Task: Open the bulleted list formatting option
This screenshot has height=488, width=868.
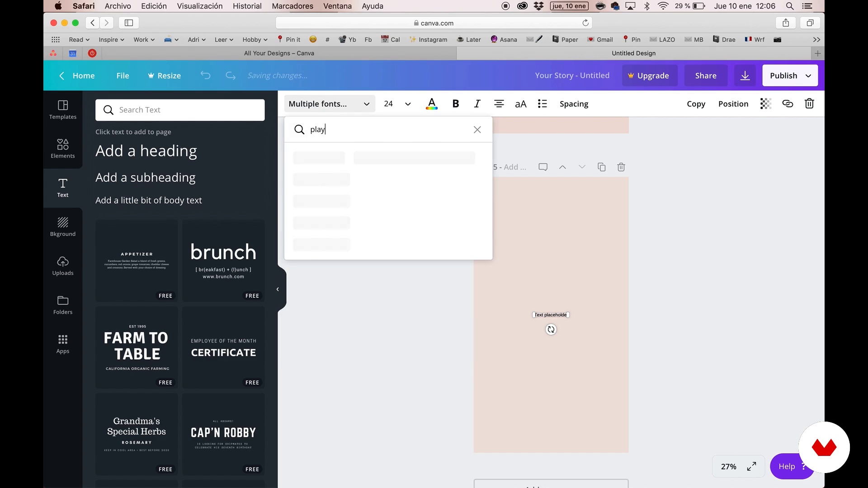Action: (542, 104)
